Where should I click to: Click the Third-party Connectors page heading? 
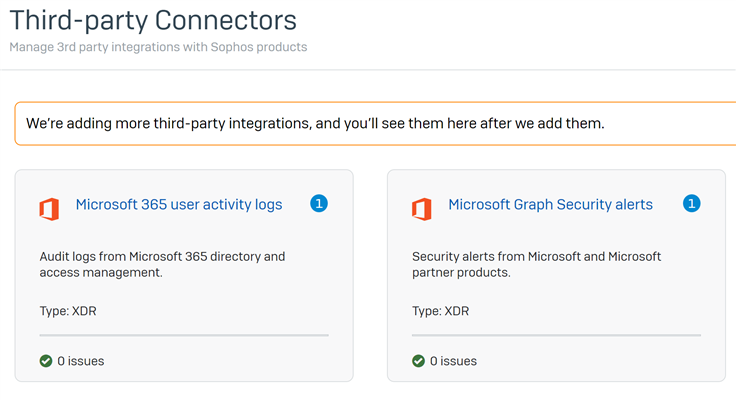pos(153,21)
